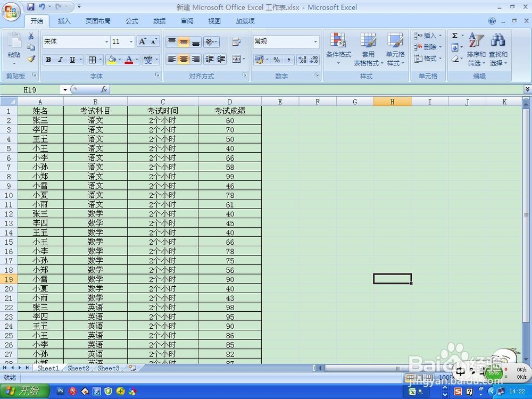Switch to the 插入 ribbon tab

point(64,21)
